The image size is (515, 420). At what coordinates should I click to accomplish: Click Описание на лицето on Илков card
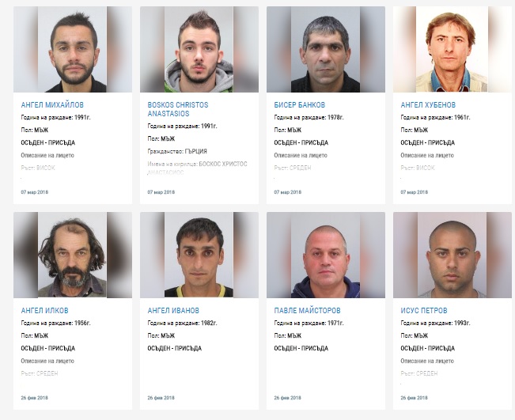pyautogui.click(x=47, y=361)
